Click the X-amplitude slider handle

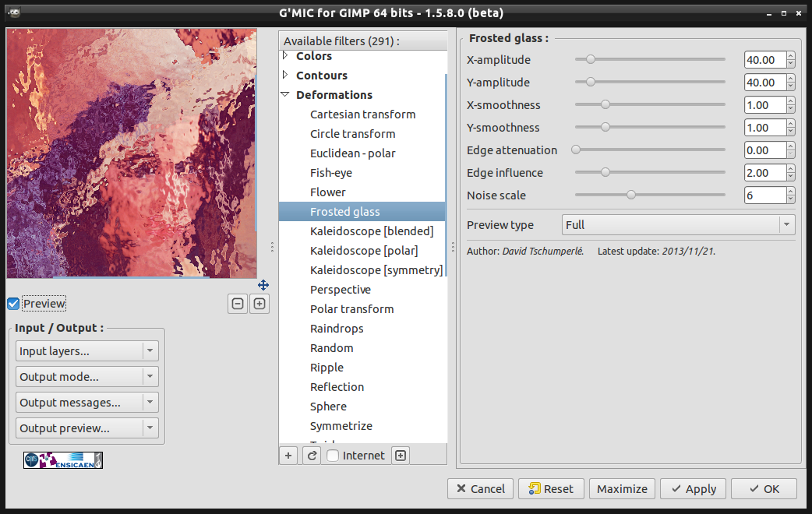point(591,59)
